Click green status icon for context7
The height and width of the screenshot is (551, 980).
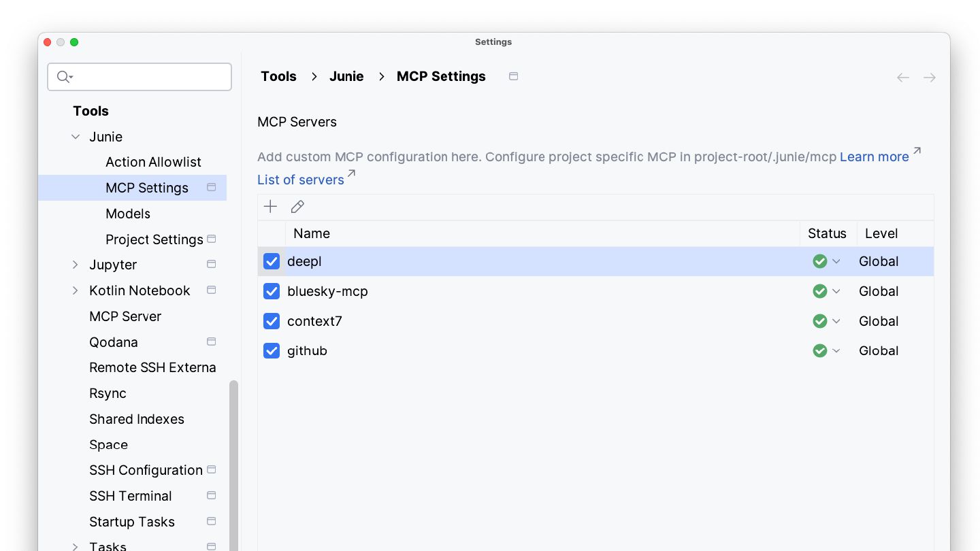[x=820, y=321]
